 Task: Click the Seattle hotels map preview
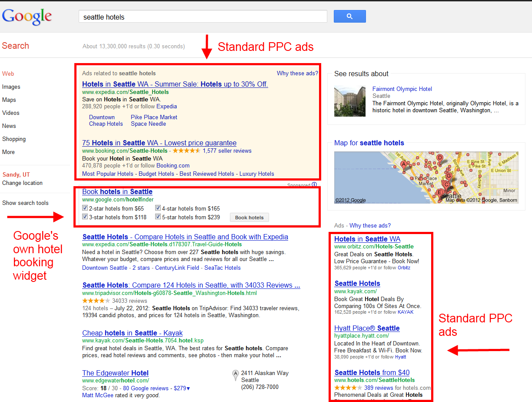pos(426,178)
